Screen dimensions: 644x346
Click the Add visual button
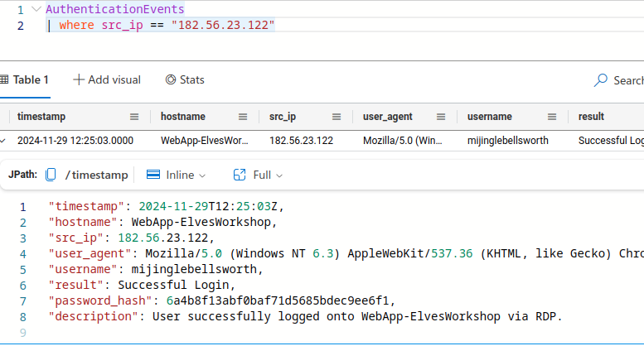click(107, 80)
